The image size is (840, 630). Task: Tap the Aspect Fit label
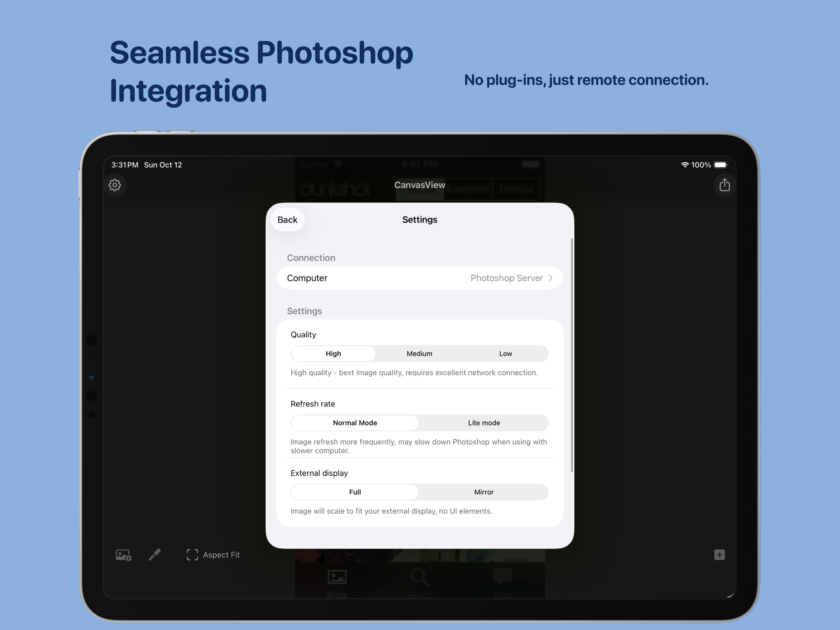tap(221, 555)
